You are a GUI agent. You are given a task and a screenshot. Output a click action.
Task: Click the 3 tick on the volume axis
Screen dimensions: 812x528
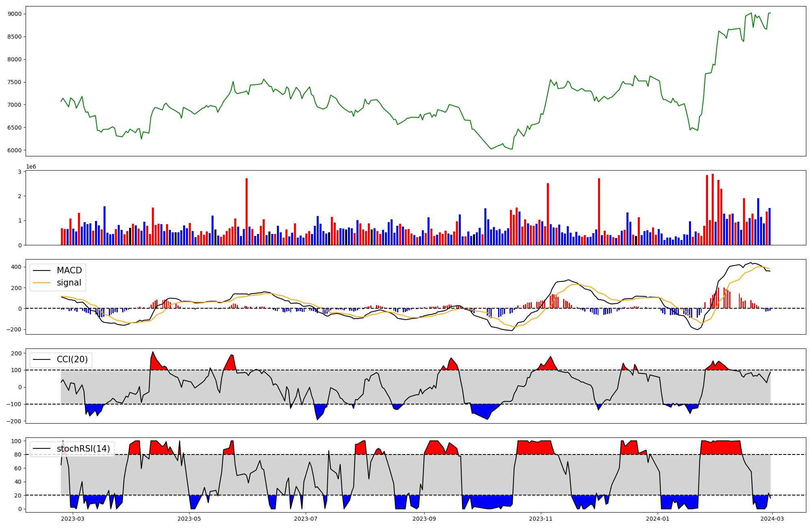pyautogui.click(x=19, y=172)
